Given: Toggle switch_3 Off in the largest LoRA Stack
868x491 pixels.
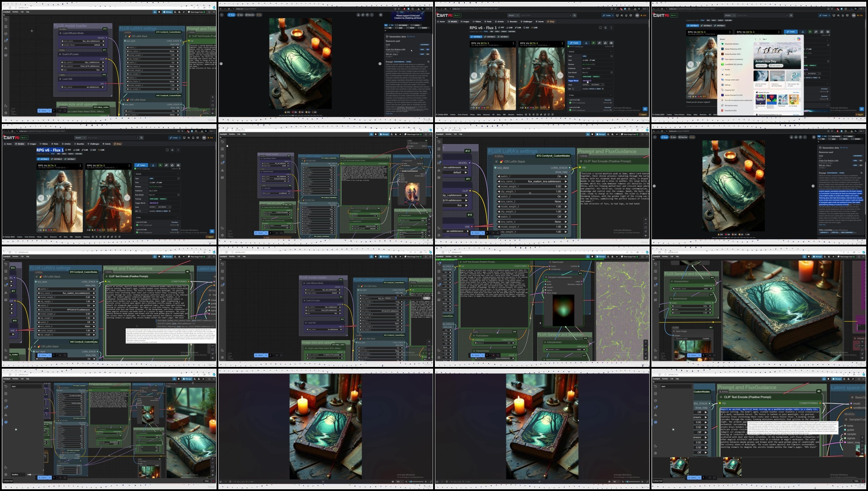Looking at the screenshot, I should pos(533,216).
